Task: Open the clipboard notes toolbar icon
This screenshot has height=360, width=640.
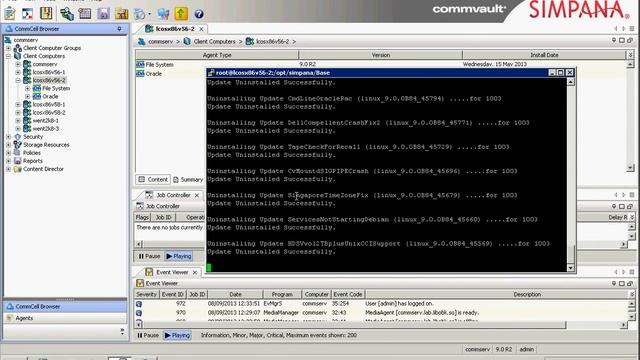Action: point(10,13)
